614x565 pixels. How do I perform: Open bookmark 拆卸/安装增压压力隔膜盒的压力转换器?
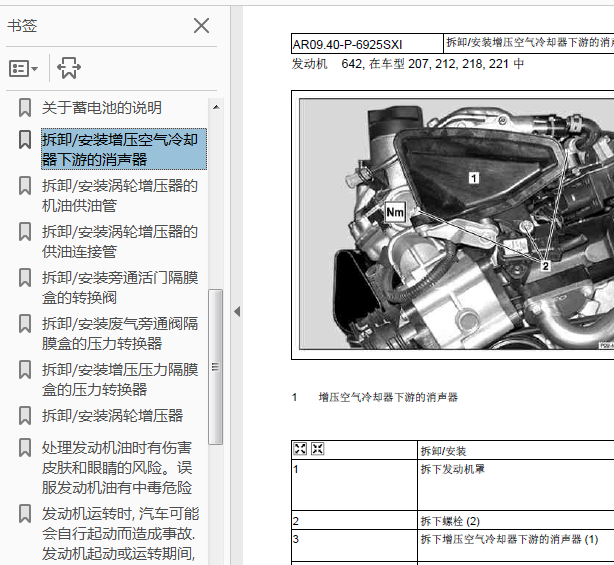[120, 379]
